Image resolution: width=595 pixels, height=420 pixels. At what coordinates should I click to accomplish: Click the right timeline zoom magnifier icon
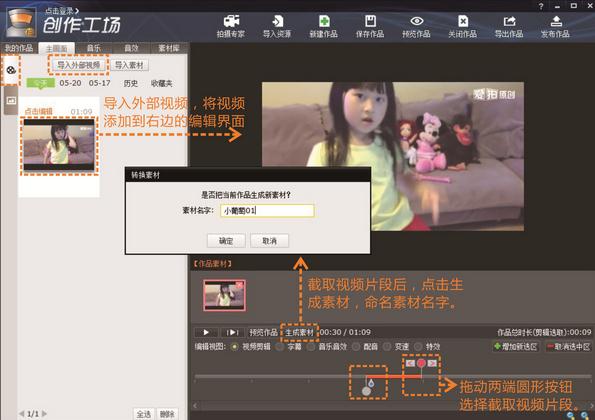tap(586, 415)
